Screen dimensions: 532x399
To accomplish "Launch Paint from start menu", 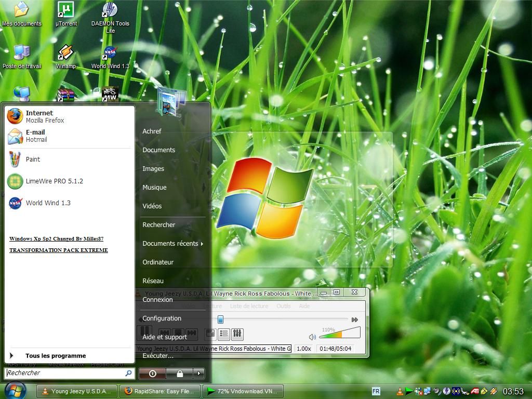I will (69, 159).
